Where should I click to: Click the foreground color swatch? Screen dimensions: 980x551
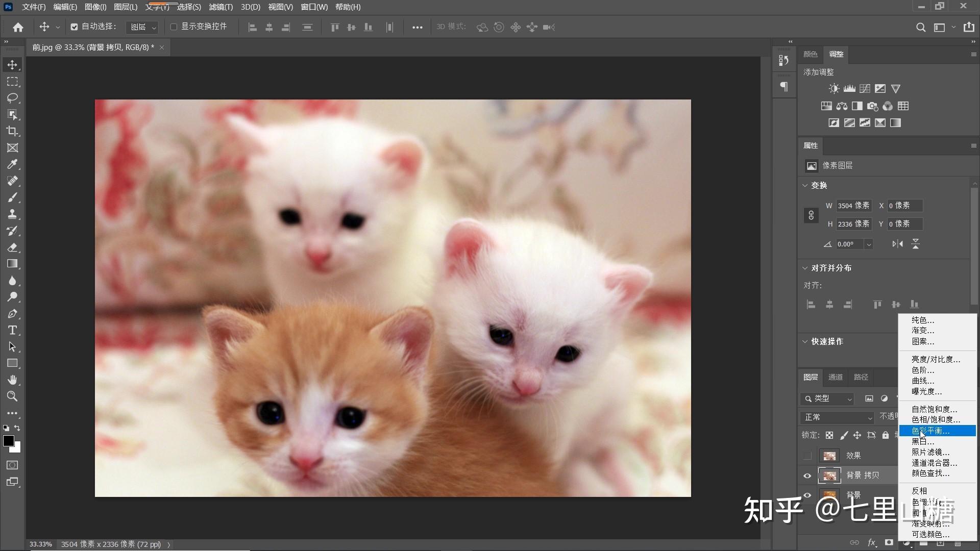9,441
